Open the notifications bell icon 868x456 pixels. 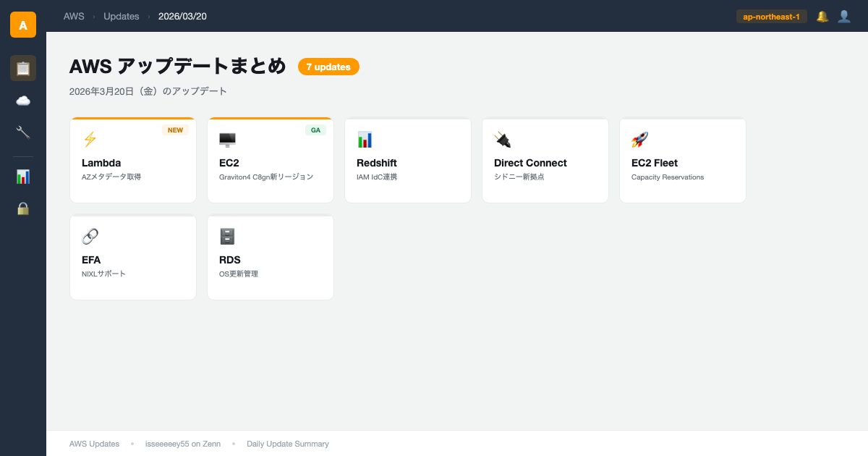[x=822, y=16]
